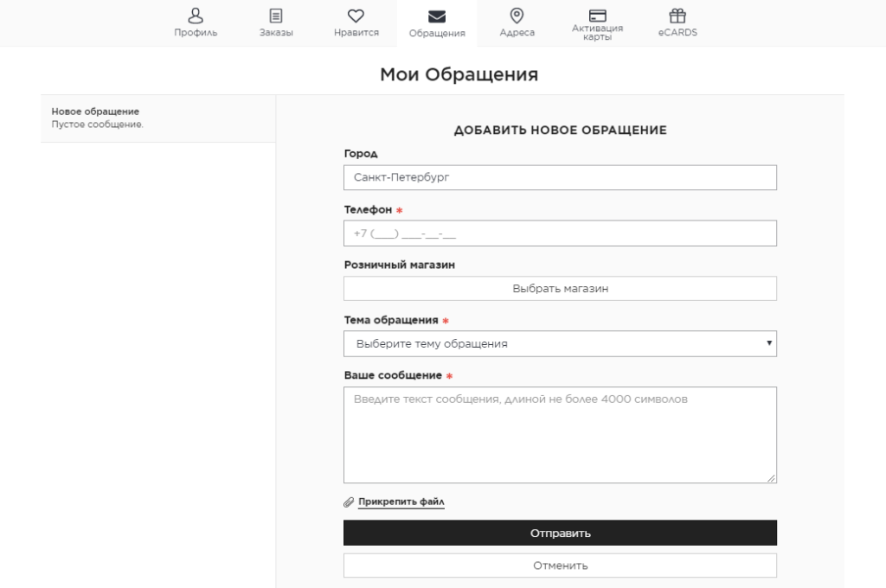Go to the Заказы tab label
This screenshot has width=886, height=588.
click(x=276, y=33)
